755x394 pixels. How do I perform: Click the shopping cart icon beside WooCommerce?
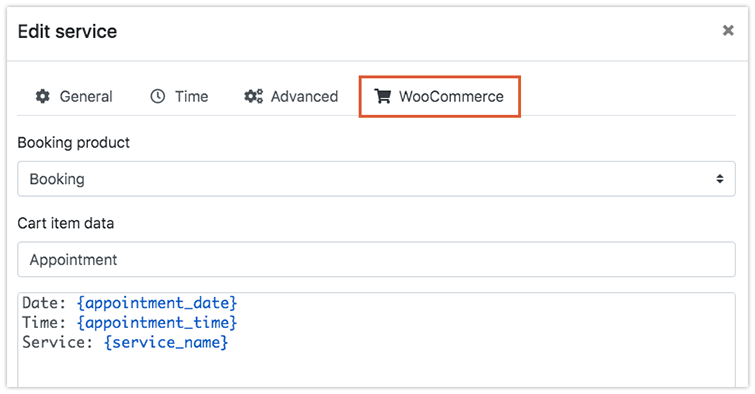(x=383, y=96)
